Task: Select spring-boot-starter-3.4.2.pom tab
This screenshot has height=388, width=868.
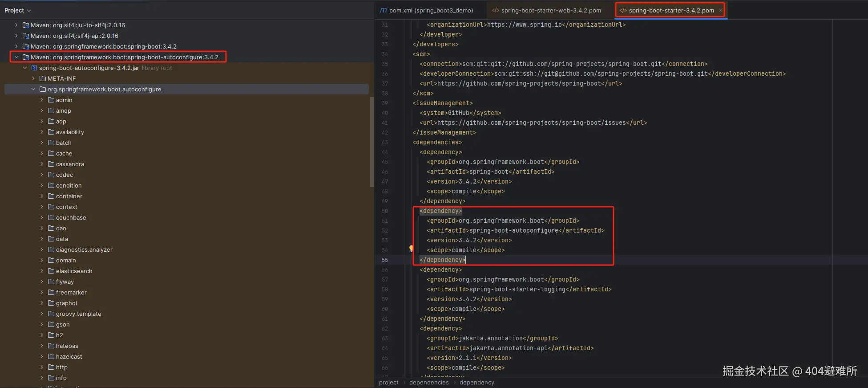Action: pyautogui.click(x=671, y=10)
